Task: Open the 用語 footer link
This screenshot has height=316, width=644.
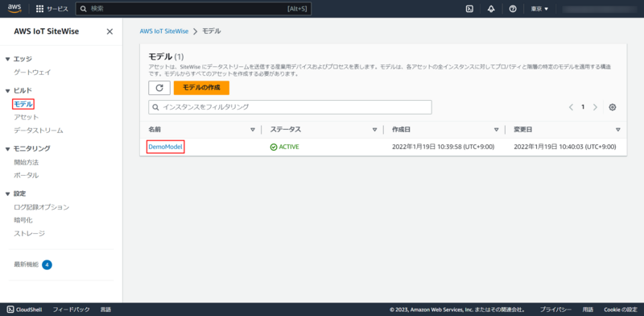Action: [588, 310]
